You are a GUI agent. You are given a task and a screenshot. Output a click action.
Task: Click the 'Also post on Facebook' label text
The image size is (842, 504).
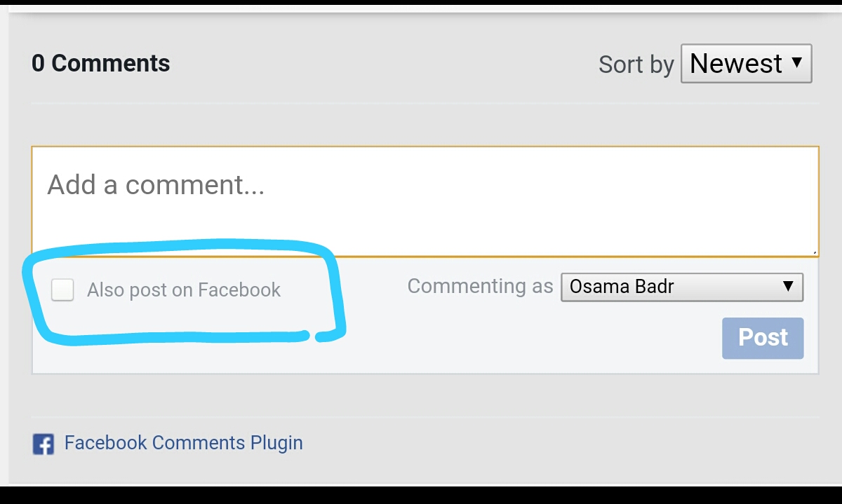tap(184, 290)
